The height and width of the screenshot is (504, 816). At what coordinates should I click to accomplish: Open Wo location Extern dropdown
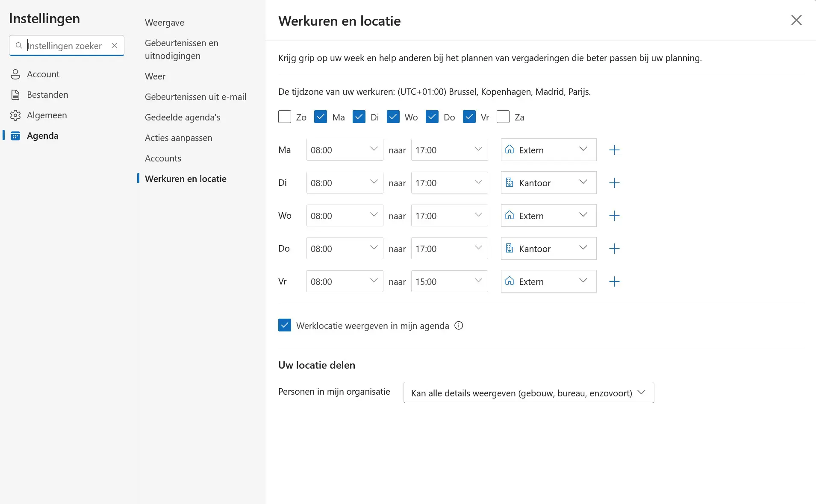[x=548, y=215]
